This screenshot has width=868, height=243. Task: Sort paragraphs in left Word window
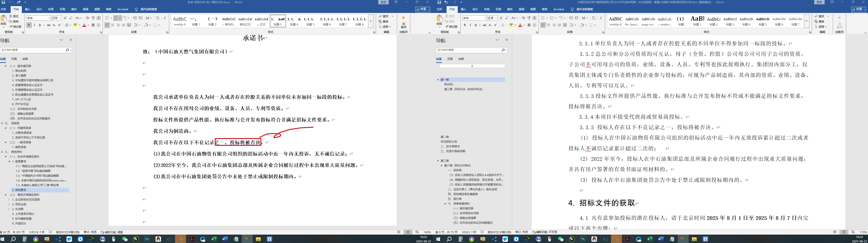pyautogui.click(x=158, y=18)
